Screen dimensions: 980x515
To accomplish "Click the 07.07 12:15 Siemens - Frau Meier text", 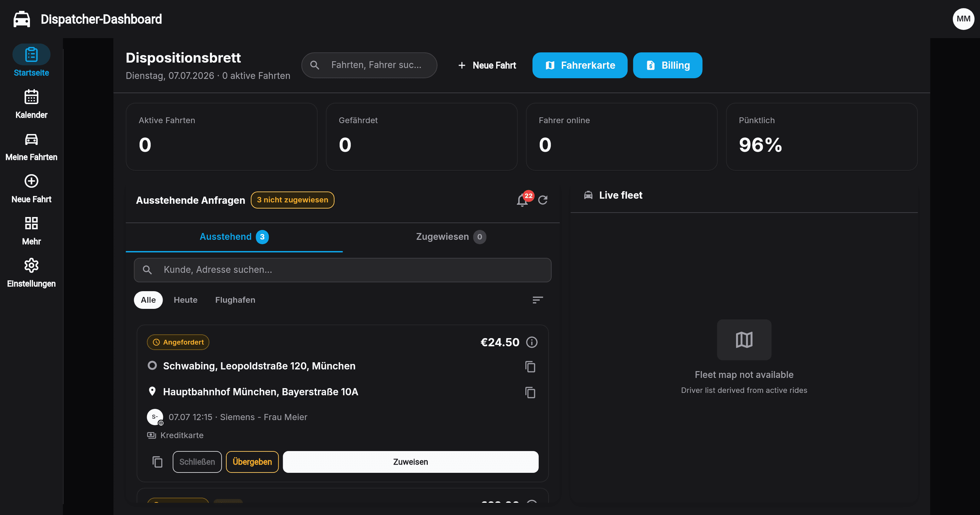I will tap(238, 417).
